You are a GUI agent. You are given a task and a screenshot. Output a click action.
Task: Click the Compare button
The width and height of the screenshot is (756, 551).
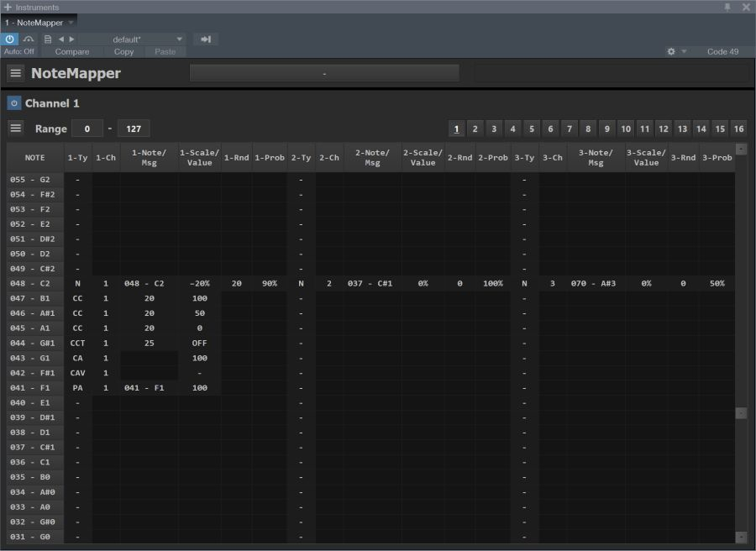click(x=72, y=52)
